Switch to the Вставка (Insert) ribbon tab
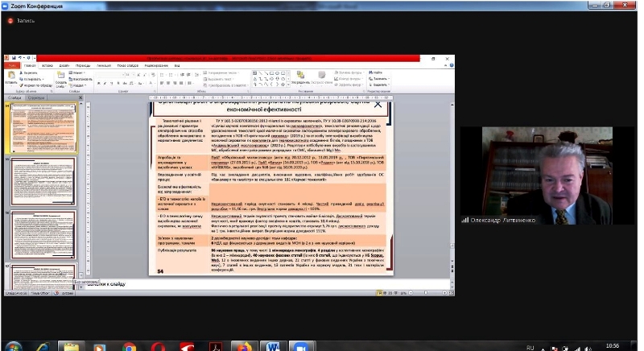 47,65
